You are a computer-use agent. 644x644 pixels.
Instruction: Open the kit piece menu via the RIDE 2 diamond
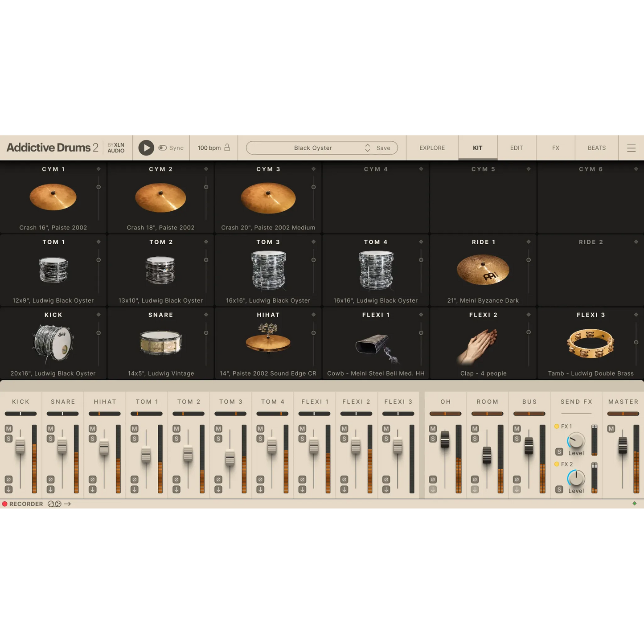click(636, 242)
